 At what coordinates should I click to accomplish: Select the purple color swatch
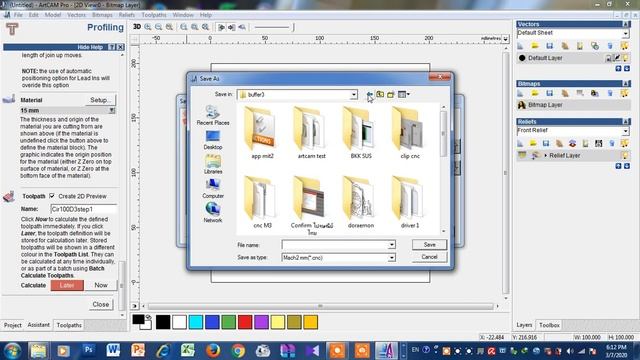[261, 322]
